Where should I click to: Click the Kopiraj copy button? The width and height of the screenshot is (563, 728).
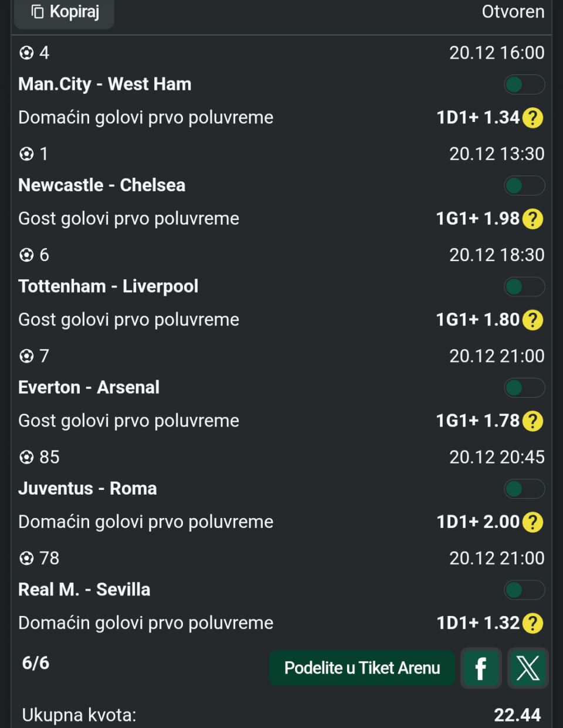click(65, 12)
